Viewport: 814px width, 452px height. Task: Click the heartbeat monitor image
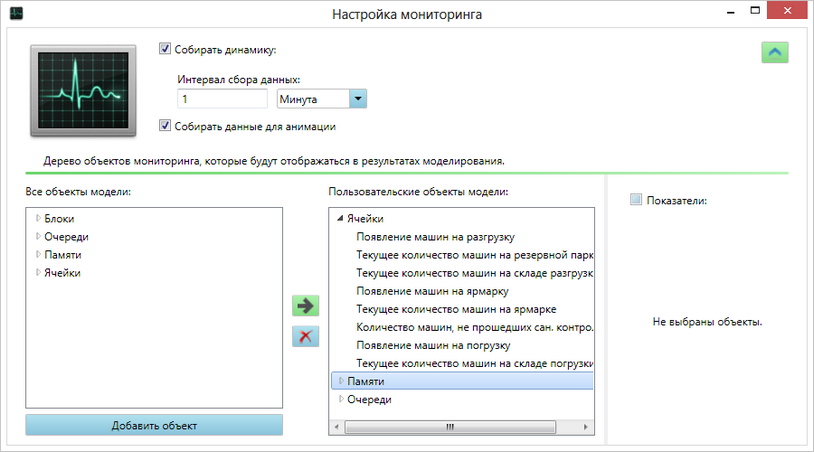pyautogui.click(x=83, y=91)
